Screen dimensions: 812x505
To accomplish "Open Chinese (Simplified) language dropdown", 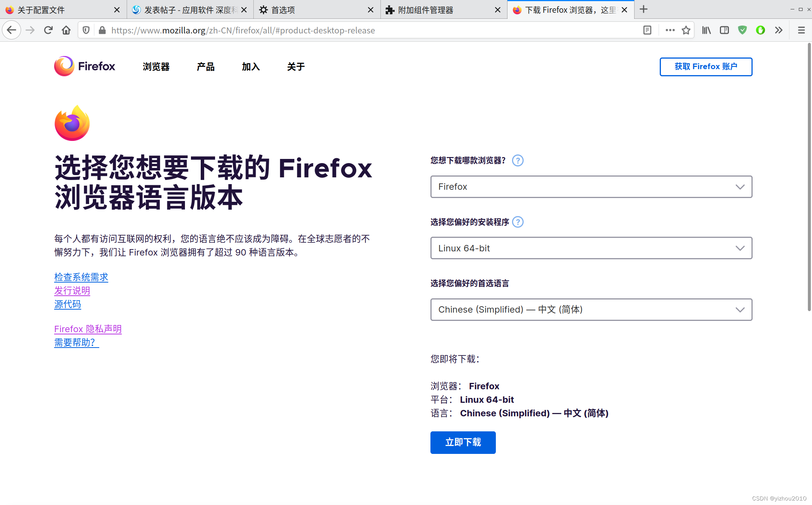I will pyautogui.click(x=591, y=310).
